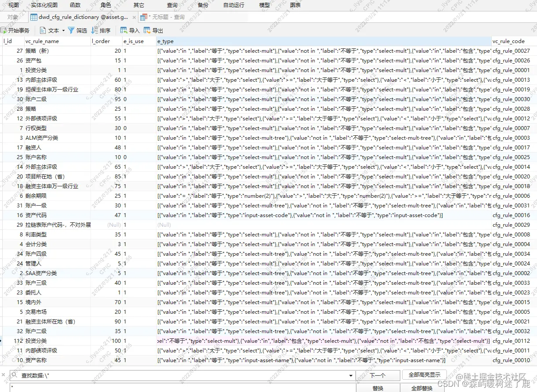Click the replace text input field
The width and height of the screenshot is (537, 392).
(182, 388)
